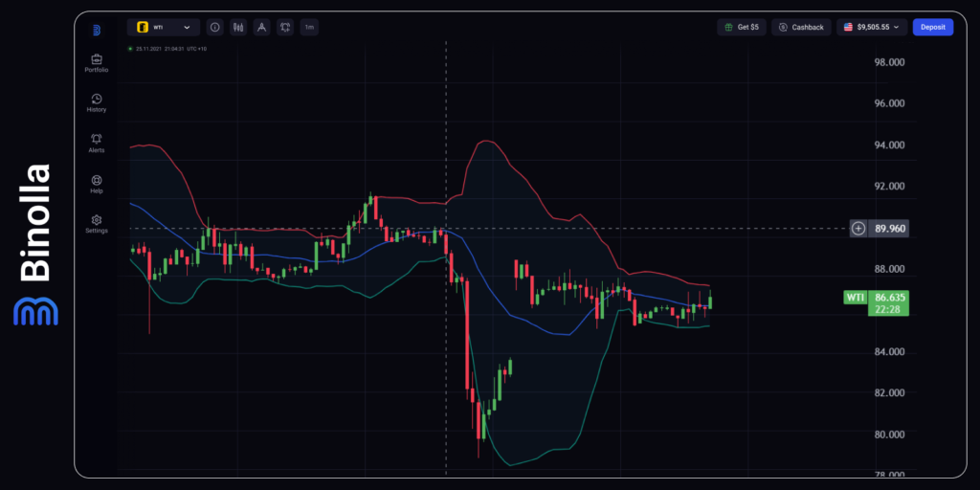980x490 pixels.
Task: Click the 94.000 price axis label
Action: coord(889,145)
